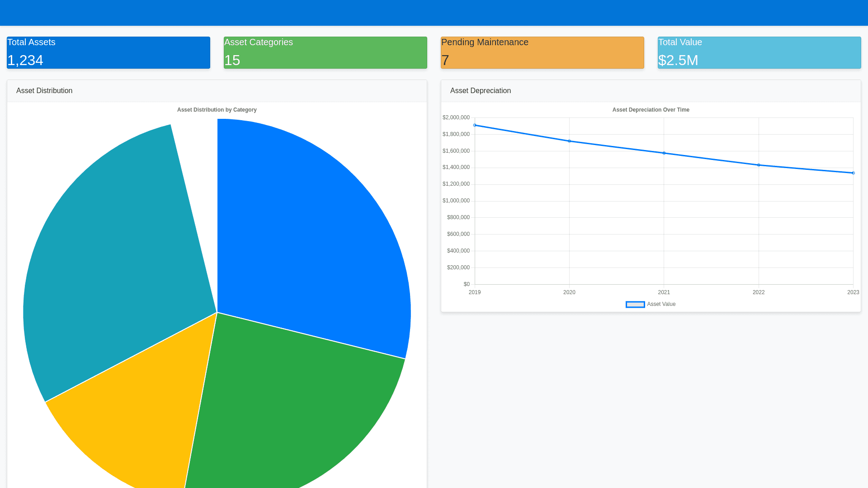Select the Total Value $2.5M card
Viewport: 868px width, 488px height.
[759, 52]
